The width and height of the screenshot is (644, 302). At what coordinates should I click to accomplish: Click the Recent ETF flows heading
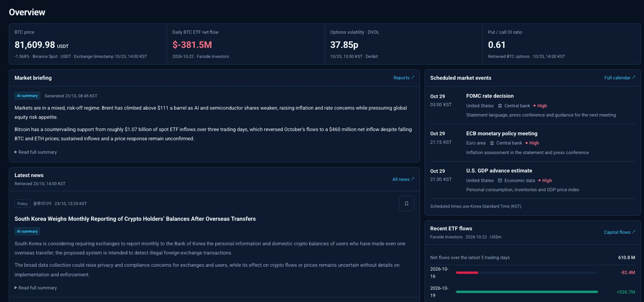451,228
